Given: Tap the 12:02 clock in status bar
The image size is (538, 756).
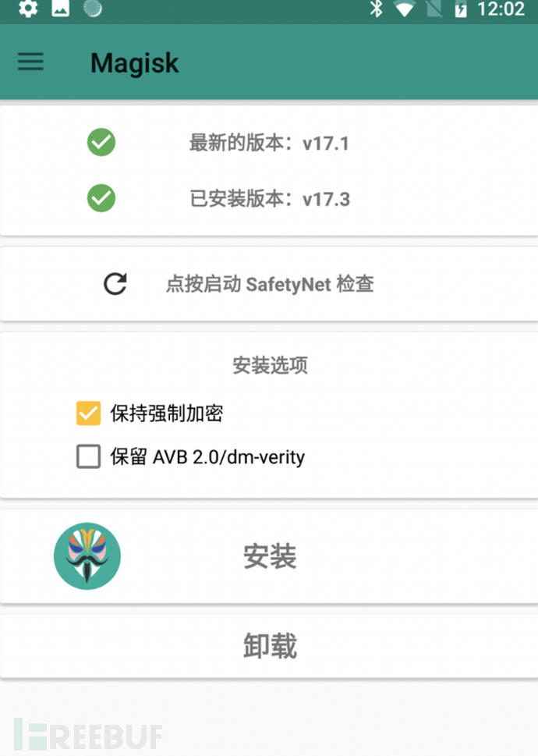Looking at the screenshot, I should [x=501, y=9].
